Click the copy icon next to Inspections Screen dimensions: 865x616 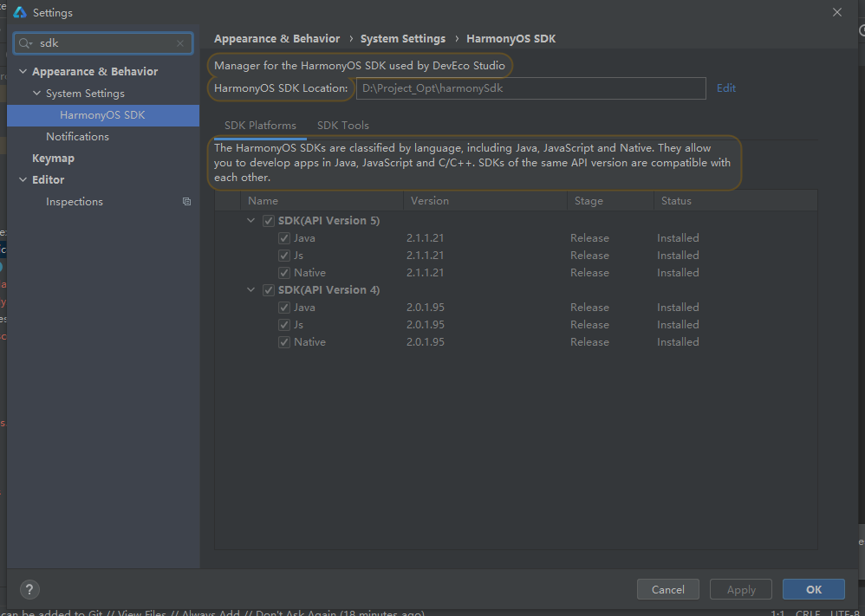[186, 202]
